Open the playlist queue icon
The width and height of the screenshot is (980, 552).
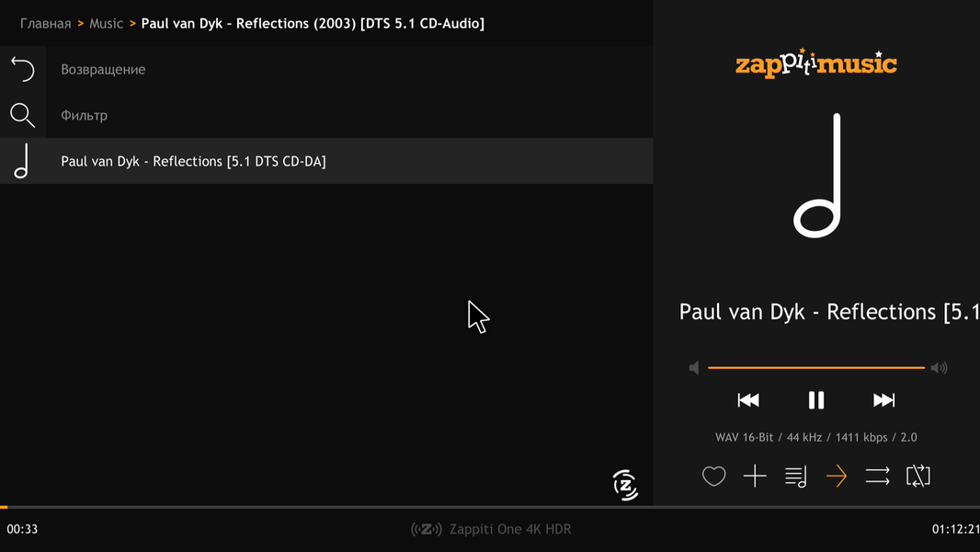[796, 477]
